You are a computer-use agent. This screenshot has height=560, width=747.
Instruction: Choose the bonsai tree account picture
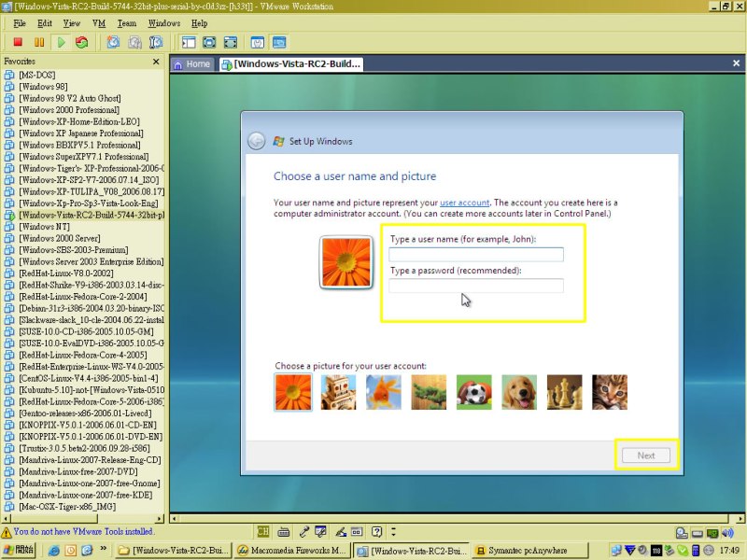(x=429, y=392)
